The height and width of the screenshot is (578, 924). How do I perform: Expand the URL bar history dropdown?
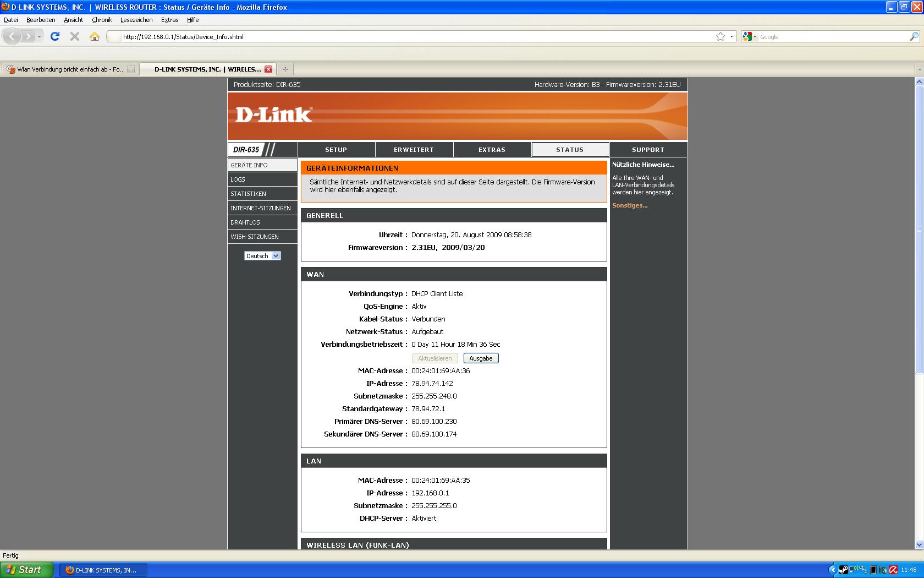[x=732, y=37]
